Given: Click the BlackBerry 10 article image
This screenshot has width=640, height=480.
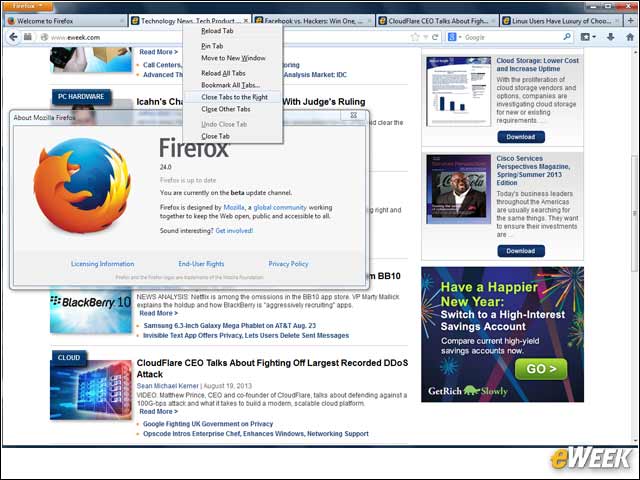Looking at the screenshot, I should pos(91,311).
